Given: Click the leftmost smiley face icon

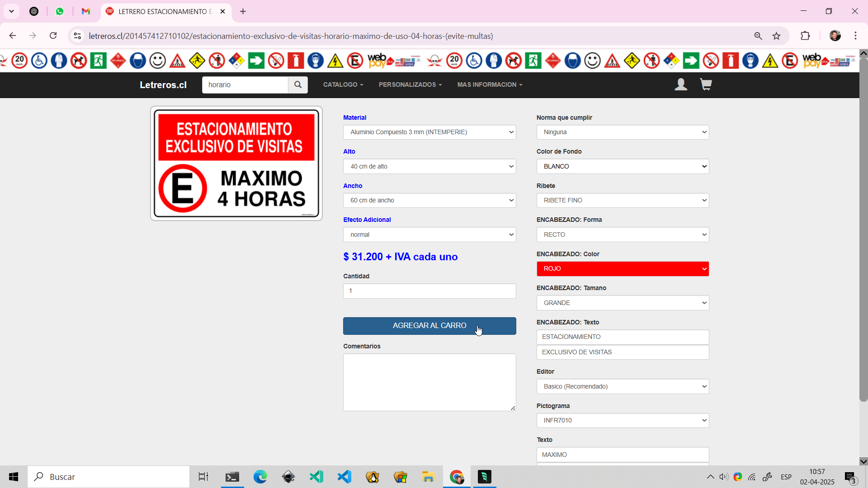Looking at the screenshot, I should click(158, 61).
